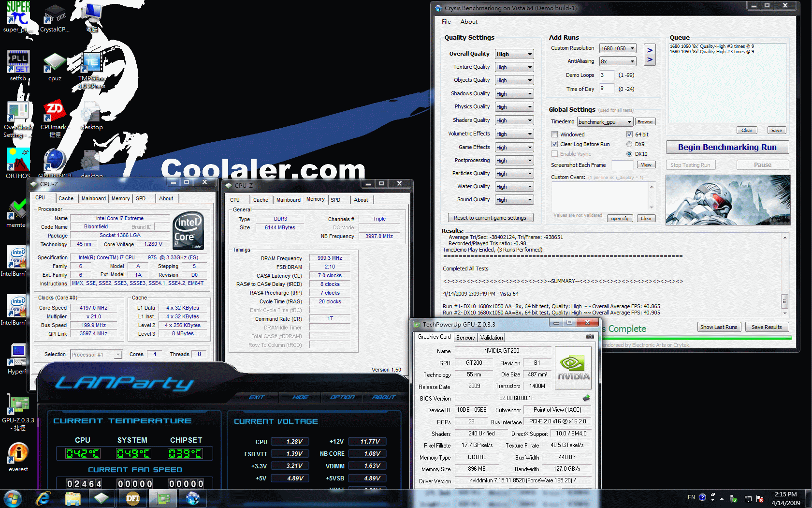Open the Water Quality dropdown
Screen dimensions: 812x508
tap(514, 187)
